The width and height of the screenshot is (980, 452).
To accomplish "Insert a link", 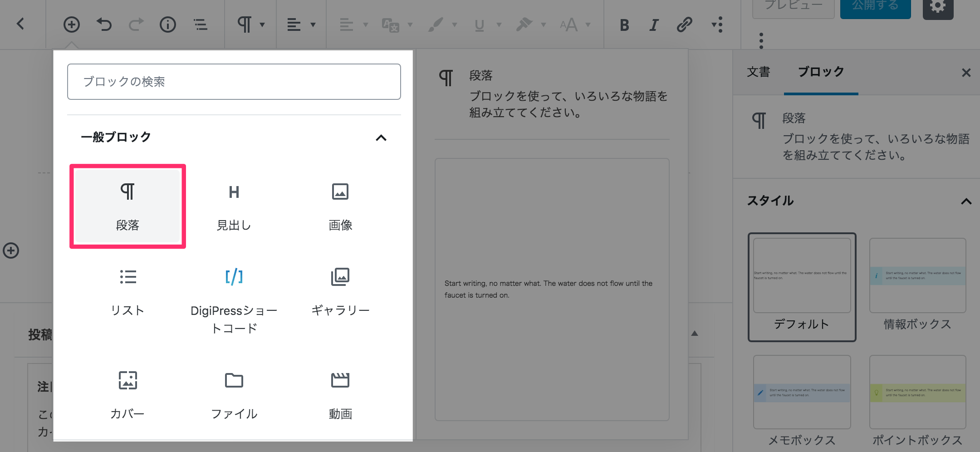I will tap(684, 25).
